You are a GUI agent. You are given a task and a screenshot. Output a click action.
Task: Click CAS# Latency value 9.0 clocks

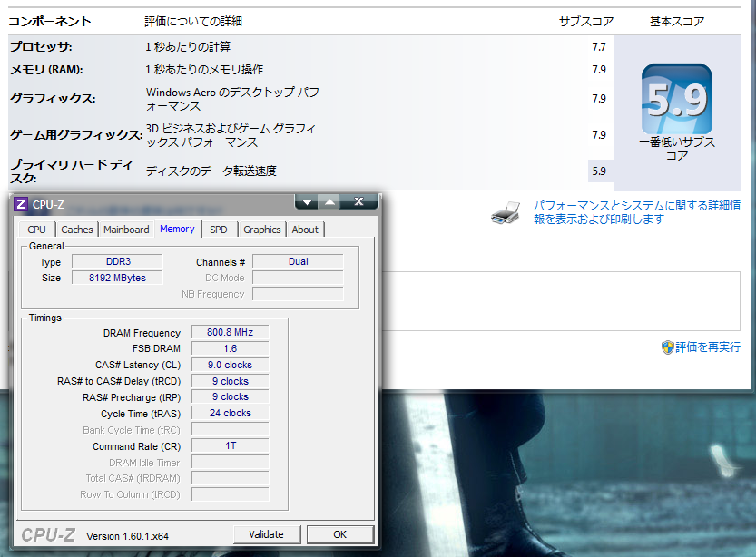(230, 365)
